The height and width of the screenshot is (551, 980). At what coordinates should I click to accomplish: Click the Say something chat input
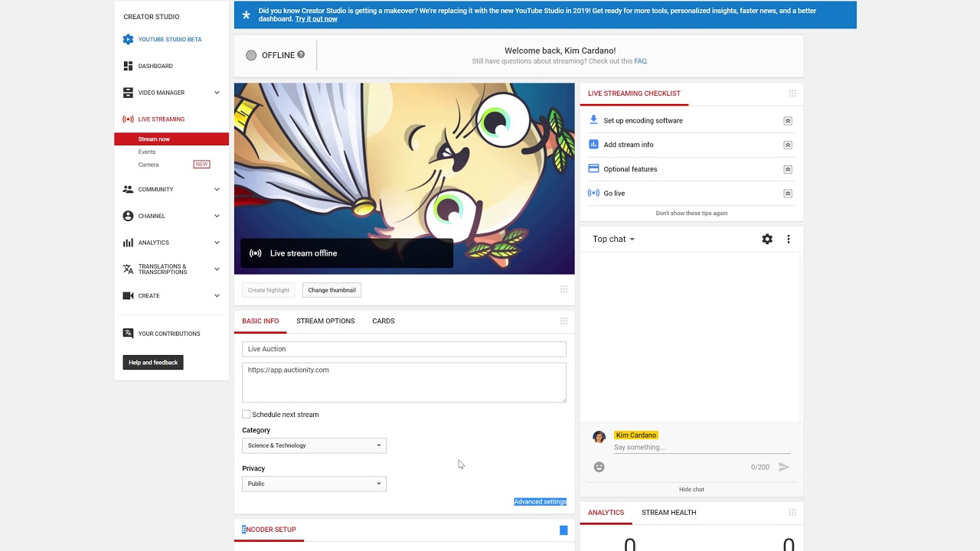click(x=702, y=448)
